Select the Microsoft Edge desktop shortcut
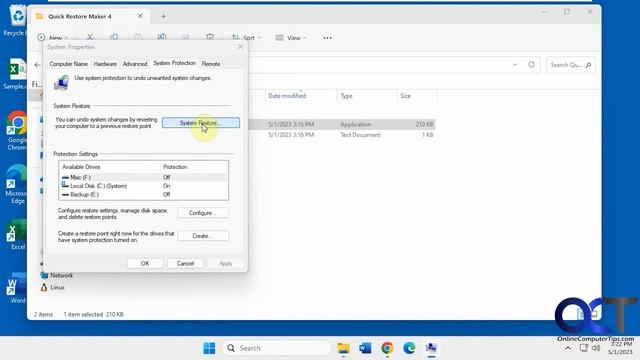This screenshot has width=640, height=360. pyautogui.click(x=16, y=184)
